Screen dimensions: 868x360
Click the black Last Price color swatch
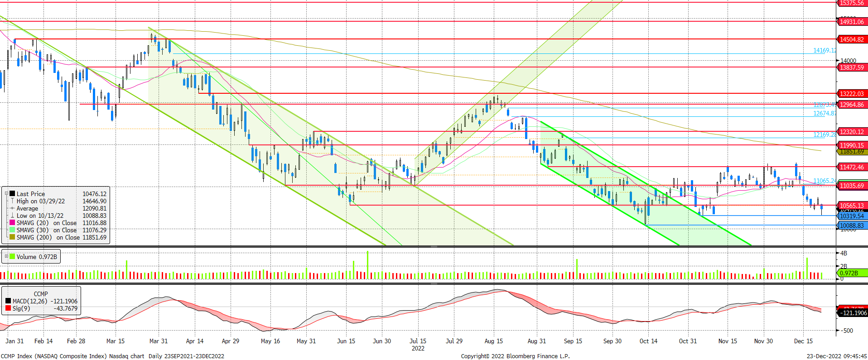click(12, 194)
